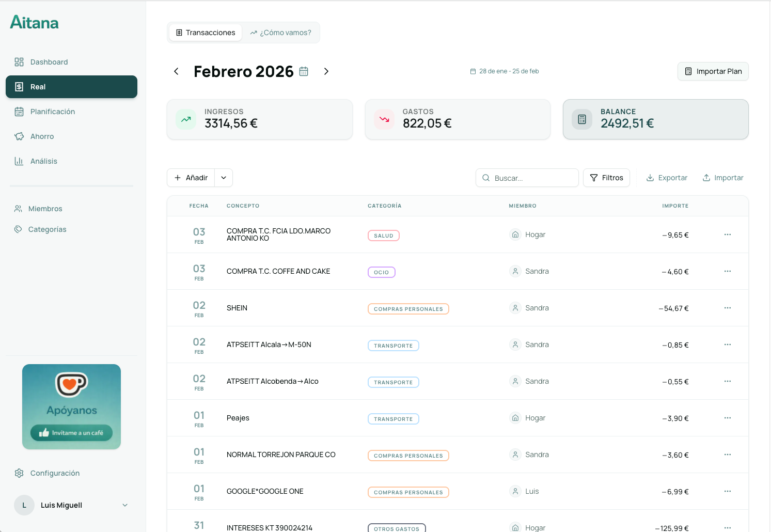Go to previous month with left arrow
Screen dimensions: 771x532
pyautogui.click(x=176, y=71)
